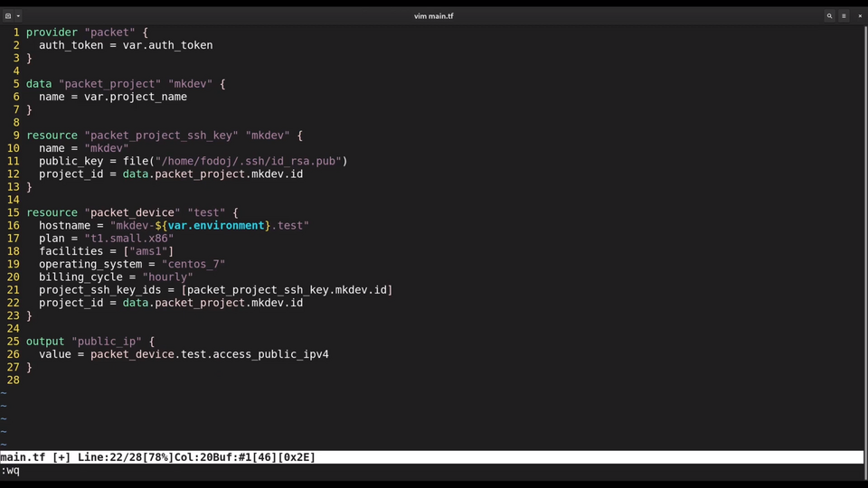Image resolution: width=868 pixels, height=488 pixels.
Task: Click line number 14
Action: coord(14,200)
